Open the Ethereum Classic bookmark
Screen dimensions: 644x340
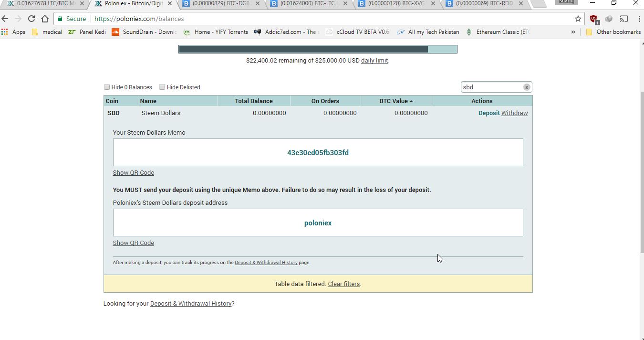(498, 32)
